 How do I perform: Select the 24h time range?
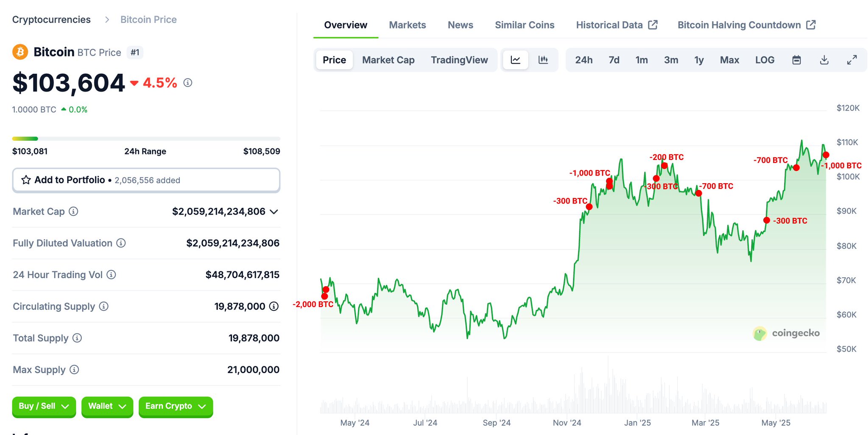click(x=583, y=60)
